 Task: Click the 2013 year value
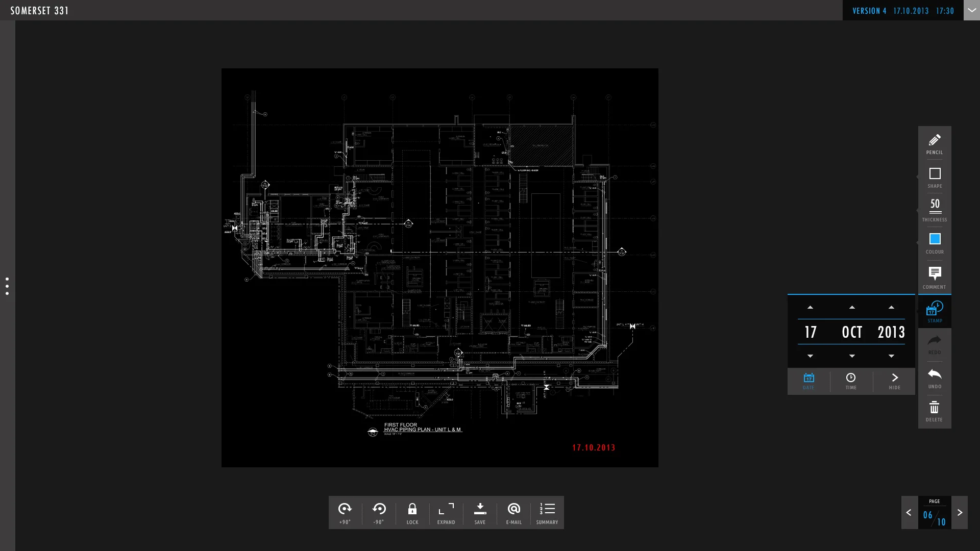(x=891, y=332)
